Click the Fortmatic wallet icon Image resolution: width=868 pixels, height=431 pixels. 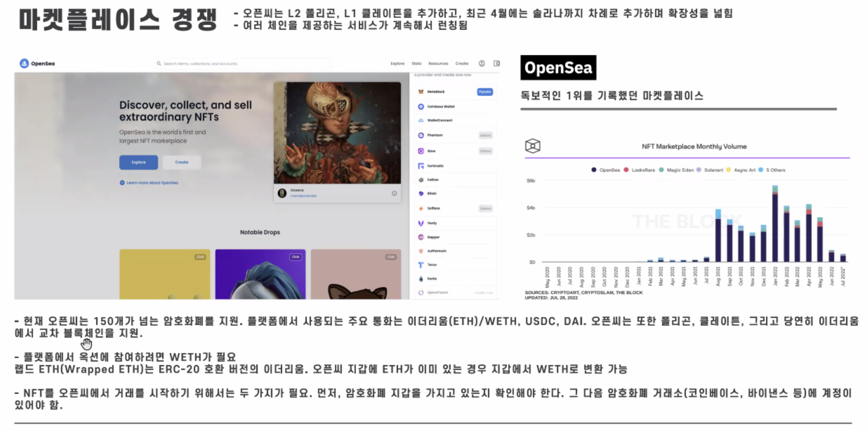(421, 166)
